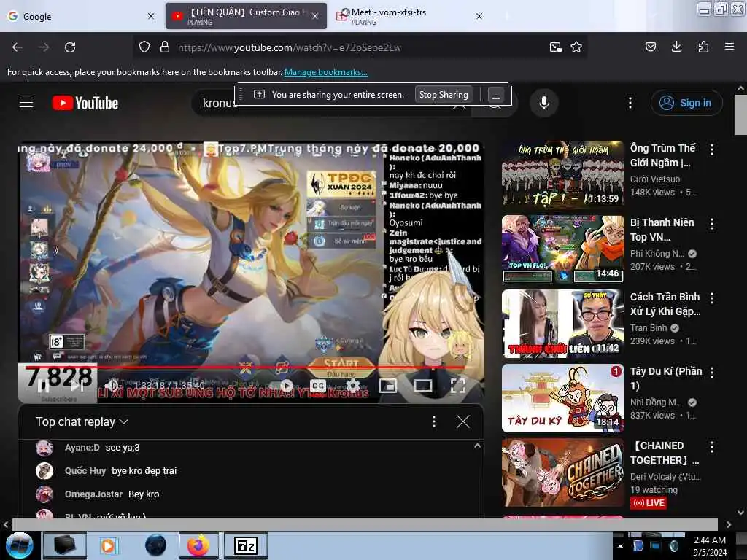The width and height of the screenshot is (747, 560).
Task: Open the media player taskbar icon
Action: pyautogui.click(x=108, y=545)
